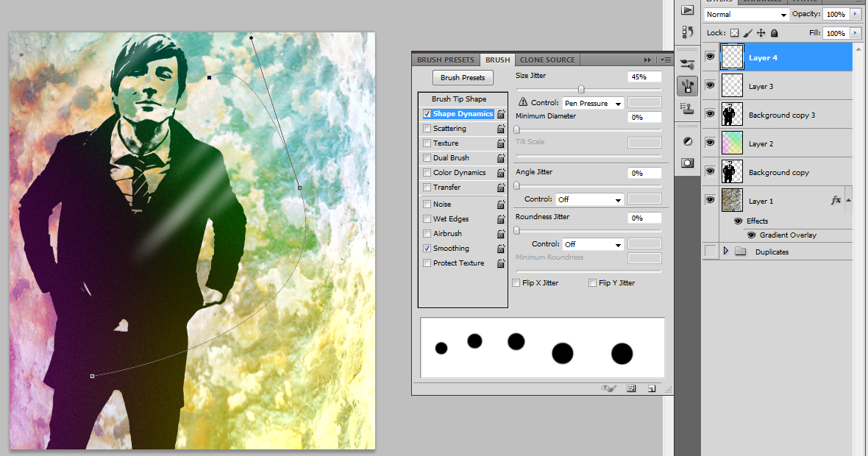Enable the Airbrush checkbox
Screen dimensions: 868x456
click(x=427, y=234)
